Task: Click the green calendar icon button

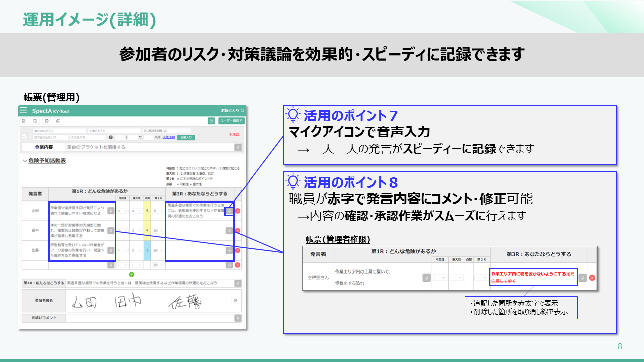Action: [211, 121]
